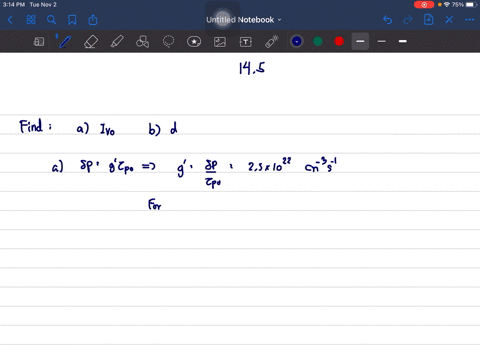This screenshot has height=360, width=480.
Task: Choose the green pen color
Action: 318,41
